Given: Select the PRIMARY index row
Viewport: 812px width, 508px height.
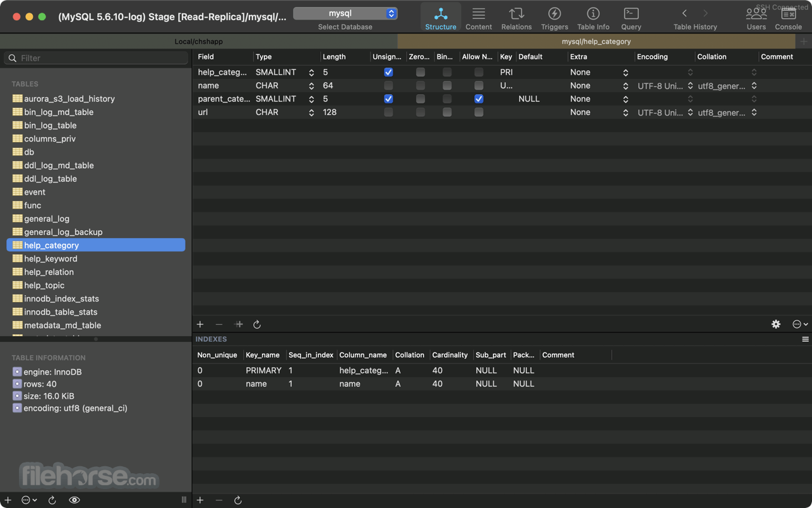Looking at the screenshot, I should pyautogui.click(x=502, y=370).
